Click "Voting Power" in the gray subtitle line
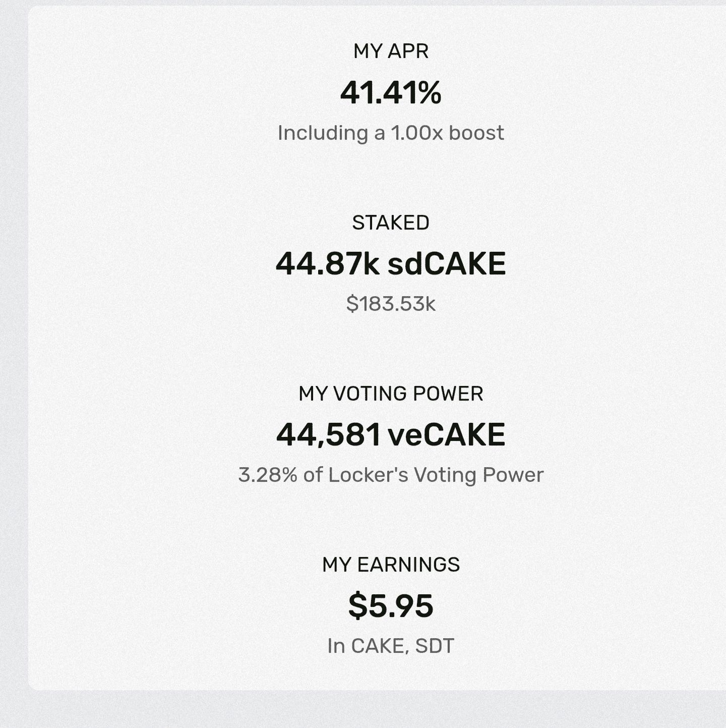The image size is (726, 728). point(478,475)
